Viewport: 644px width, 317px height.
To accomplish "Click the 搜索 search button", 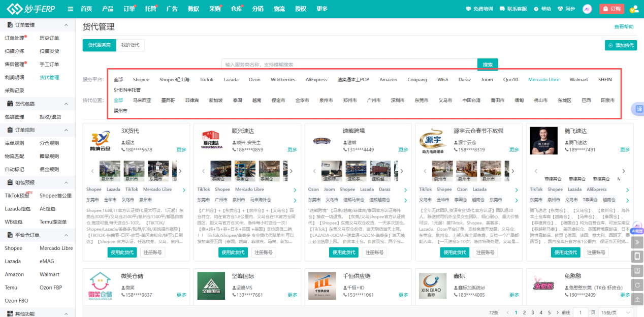I will click(488, 65).
